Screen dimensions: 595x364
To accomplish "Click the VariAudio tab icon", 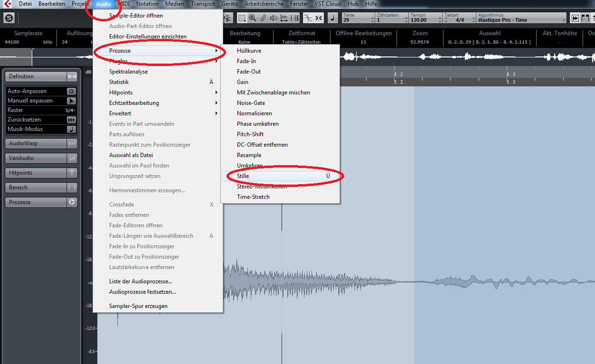I will [72, 158].
